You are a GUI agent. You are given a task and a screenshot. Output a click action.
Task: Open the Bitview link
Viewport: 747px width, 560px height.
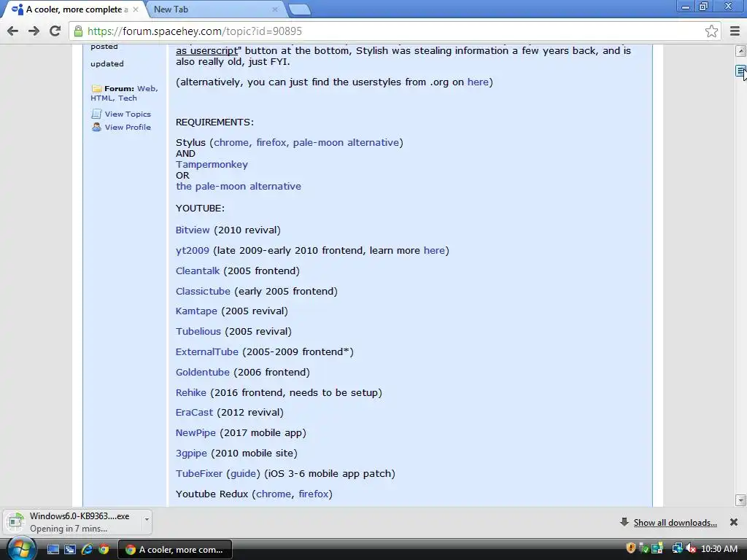pos(193,230)
